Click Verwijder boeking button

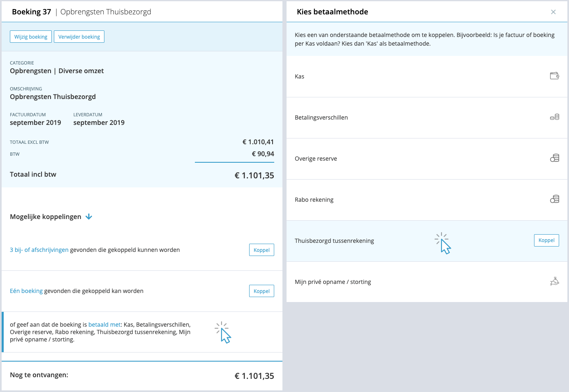(79, 37)
